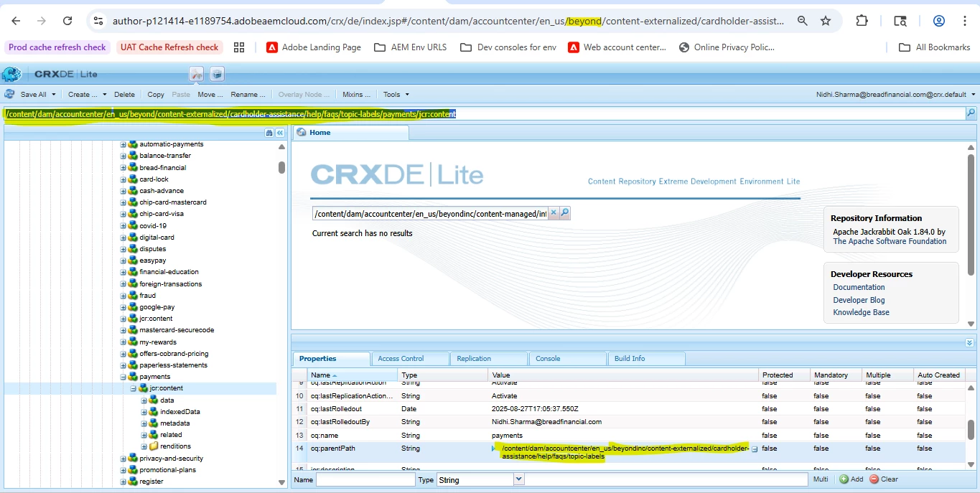This screenshot has width=980, height=493.
Task: Open the user account dropdown Nidhi.Sharma
Action: point(896,94)
